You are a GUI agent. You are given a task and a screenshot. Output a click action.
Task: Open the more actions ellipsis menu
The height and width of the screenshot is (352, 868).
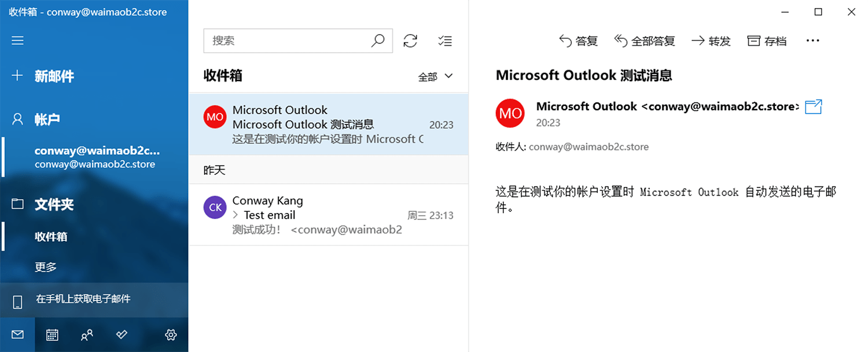click(x=813, y=41)
